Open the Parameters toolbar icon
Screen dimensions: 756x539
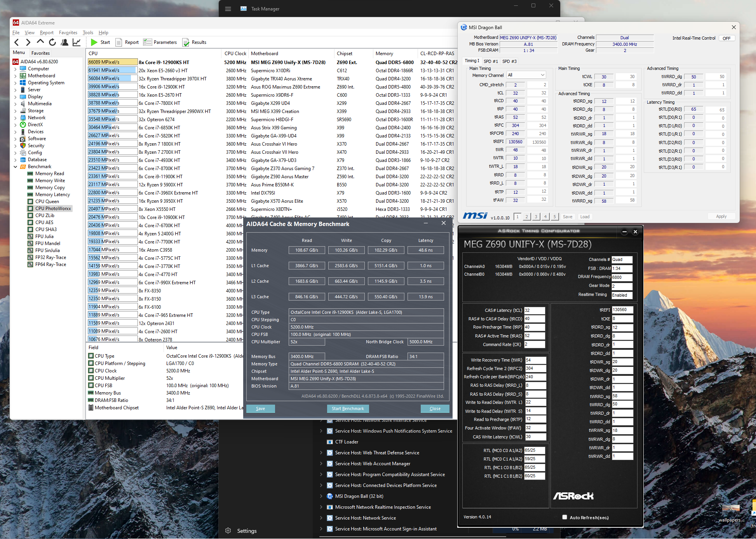pyautogui.click(x=147, y=42)
